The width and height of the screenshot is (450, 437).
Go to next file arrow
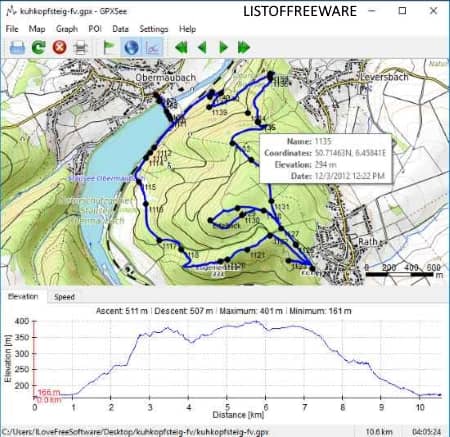click(223, 47)
